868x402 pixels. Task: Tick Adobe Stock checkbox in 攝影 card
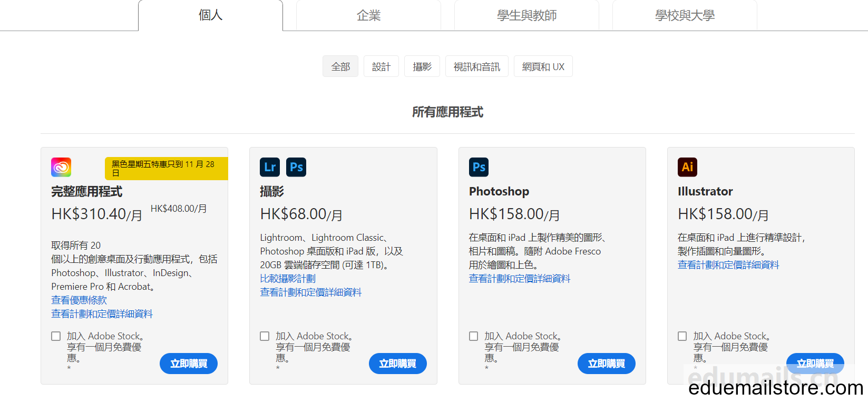(x=265, y=336)
